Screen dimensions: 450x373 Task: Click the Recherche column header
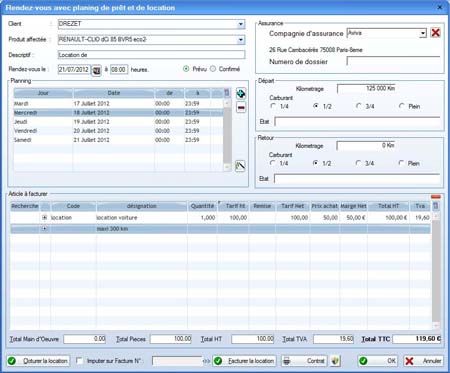coord(25,206)
